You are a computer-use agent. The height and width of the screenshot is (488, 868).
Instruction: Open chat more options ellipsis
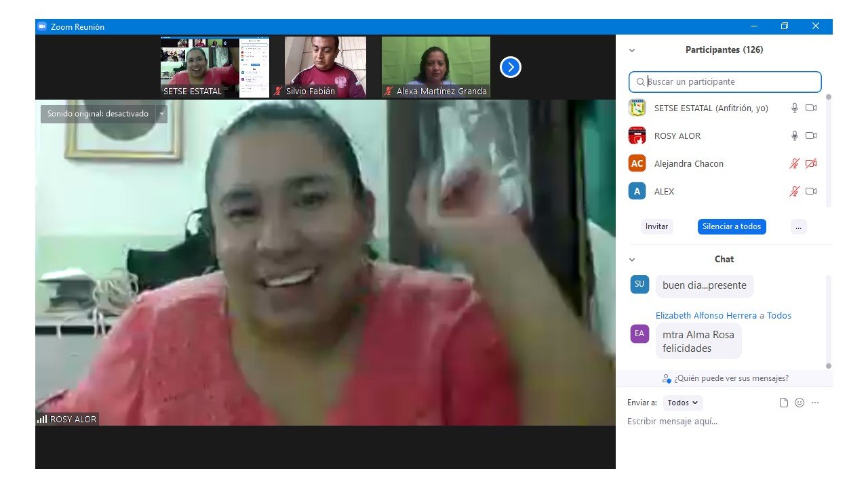pyautogui.click(x=815, y=403)
